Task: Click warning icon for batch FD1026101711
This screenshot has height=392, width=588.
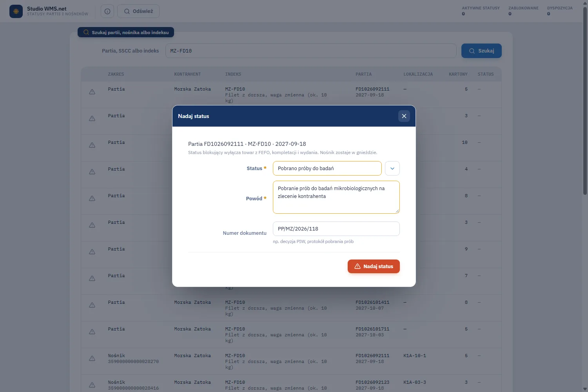Action: [x=92, y=332]
